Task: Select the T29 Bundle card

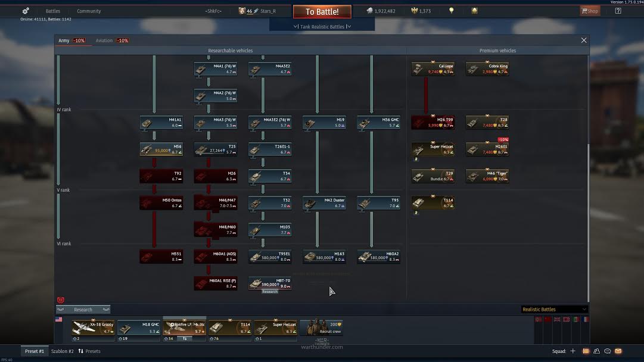Action: [433, 176]
